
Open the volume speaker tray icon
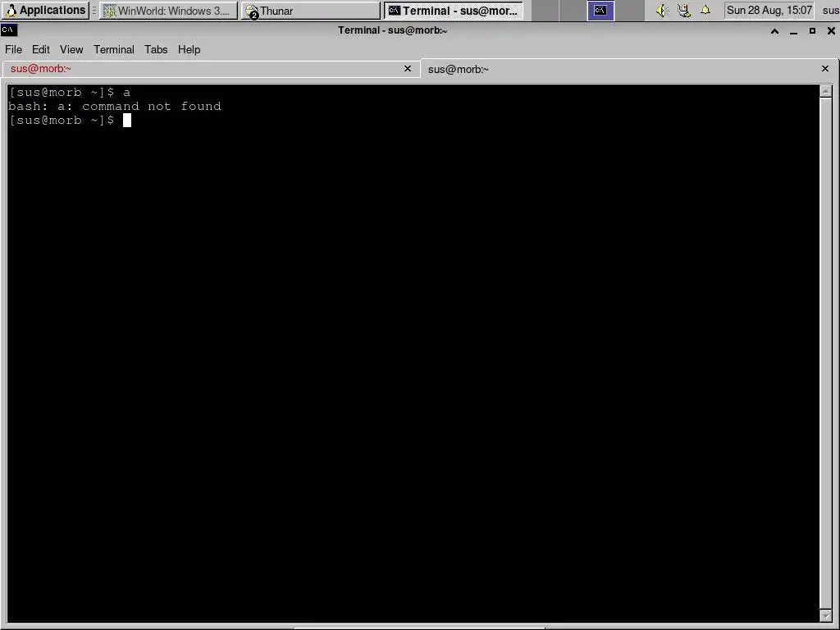662,10
